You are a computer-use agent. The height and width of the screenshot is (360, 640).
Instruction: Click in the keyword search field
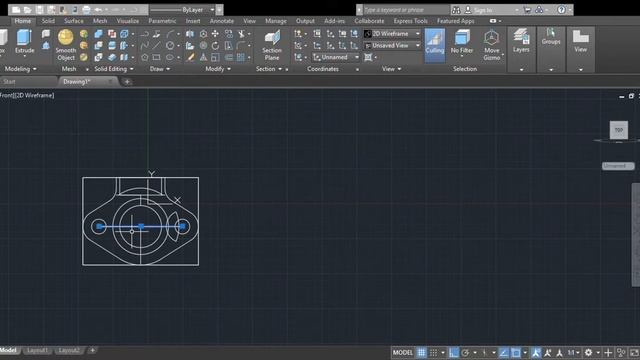point(406,10)
